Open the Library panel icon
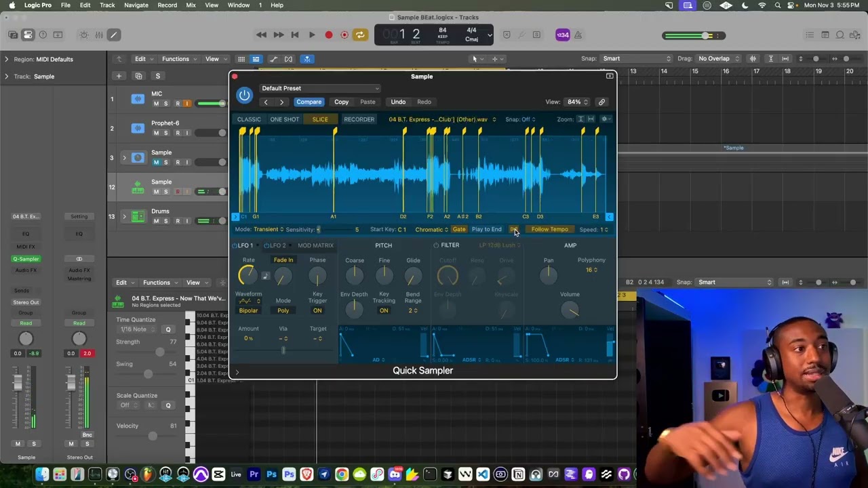The width and height of the screenshot is (868, 488). click(13, 35)
